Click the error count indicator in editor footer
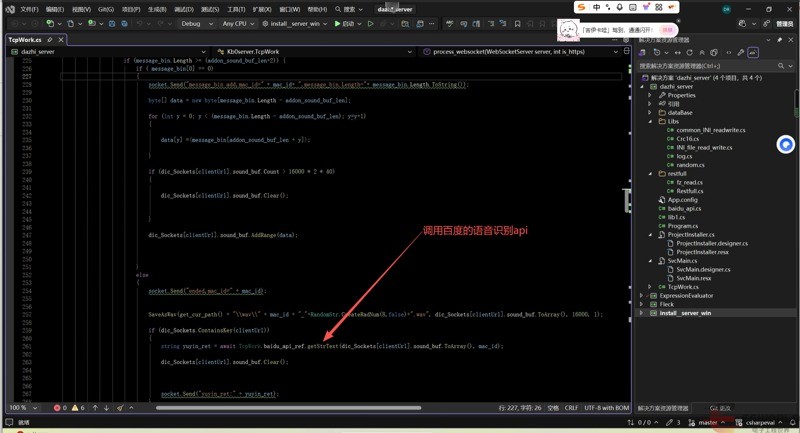The image size is (800, 433). pos(60,408)
